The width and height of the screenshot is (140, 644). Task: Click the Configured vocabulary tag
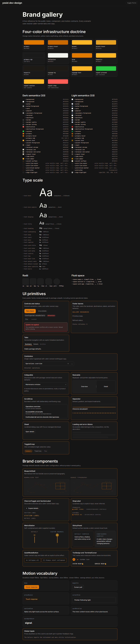[35, 315]
